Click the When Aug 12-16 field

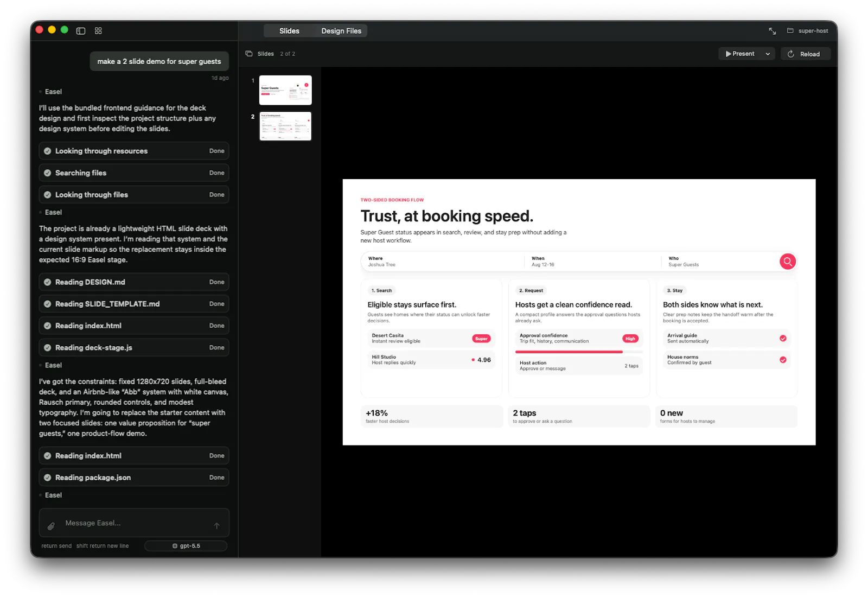tap(592, 262)
